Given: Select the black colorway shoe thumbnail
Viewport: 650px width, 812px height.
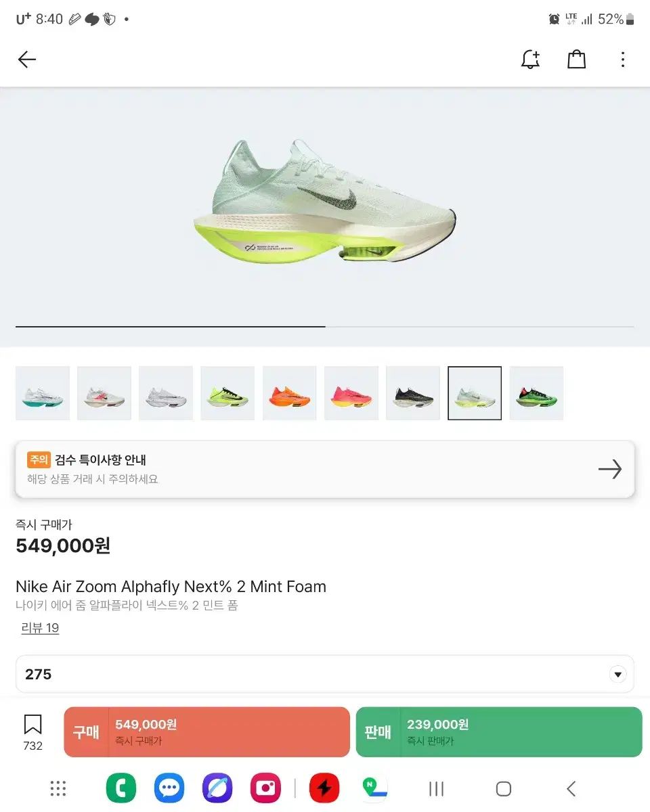Looking at the screenshot, I should [413, 393].
